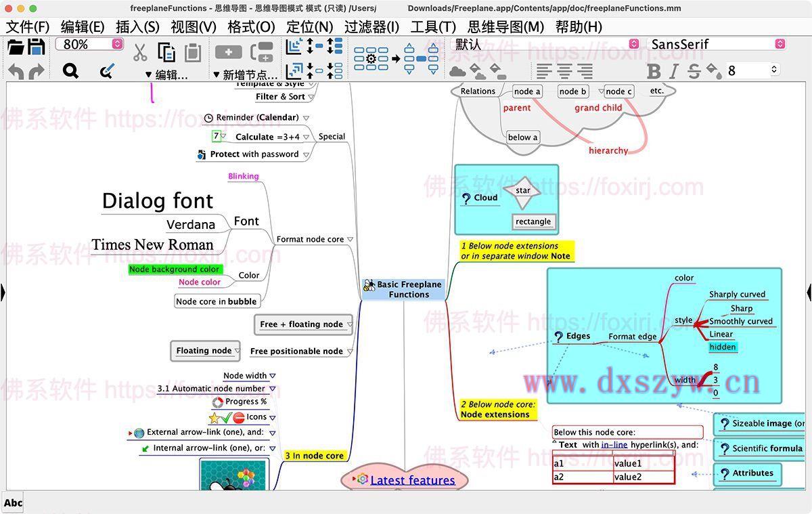Select the cyan hidden edge style node

[x=723, y=347]
